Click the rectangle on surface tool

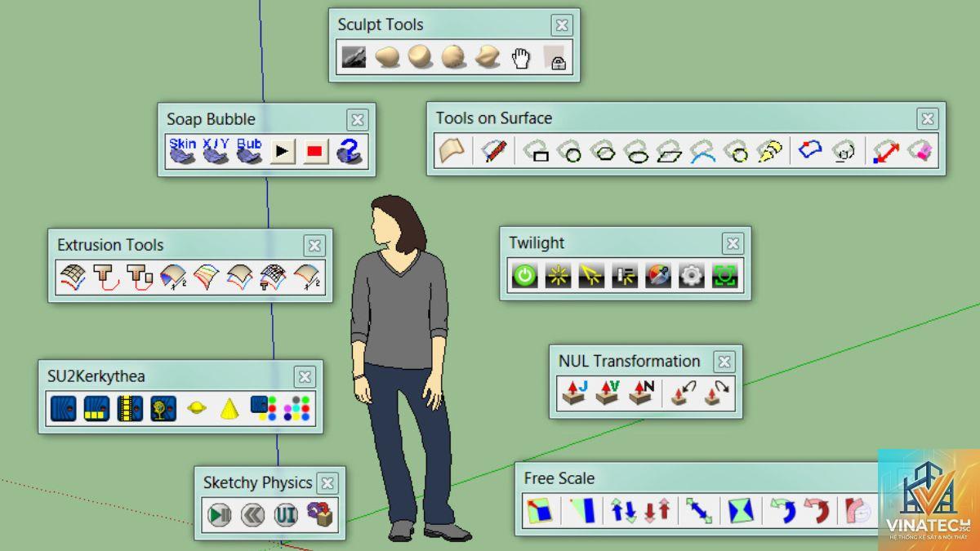pyautogui.click(x=537, y=152)
